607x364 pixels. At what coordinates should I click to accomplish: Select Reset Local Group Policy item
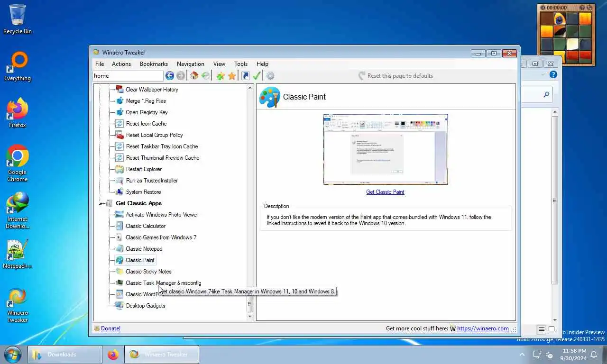click(x=154, y=135)
